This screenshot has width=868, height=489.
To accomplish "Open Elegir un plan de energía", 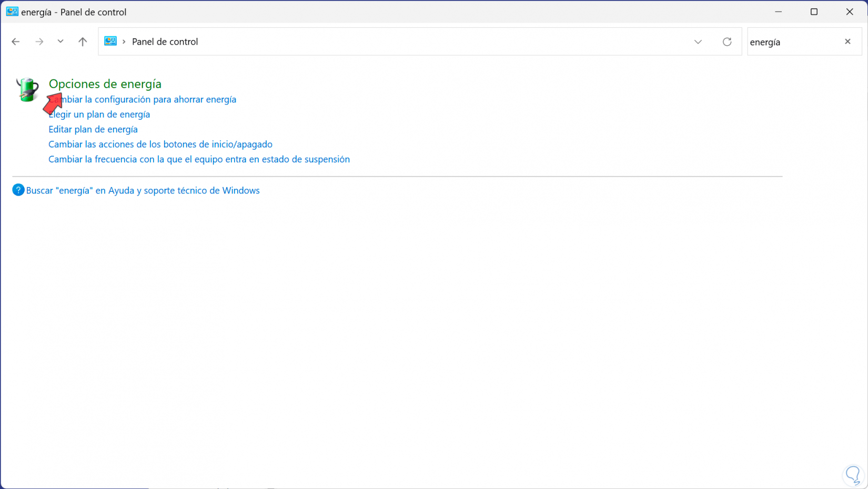I will (99, 114).
